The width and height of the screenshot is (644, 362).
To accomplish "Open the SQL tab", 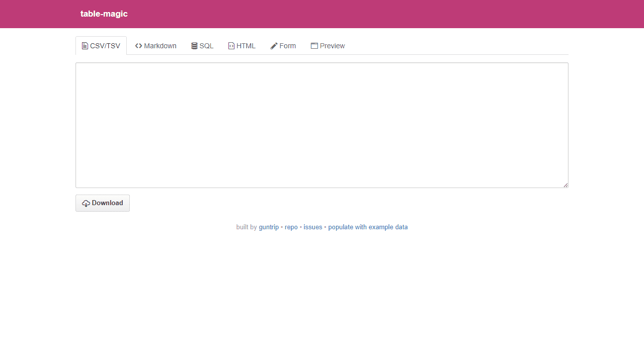I will point(202,46).
